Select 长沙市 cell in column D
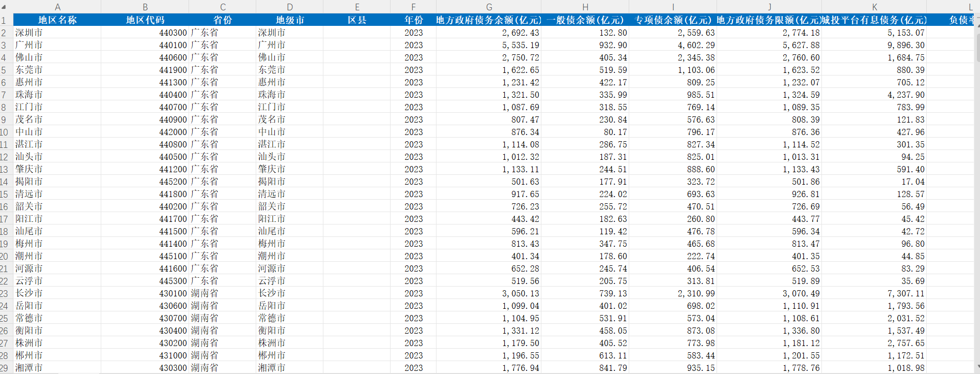The height and width of the screenshot is (374, 980). coord(290,293)
